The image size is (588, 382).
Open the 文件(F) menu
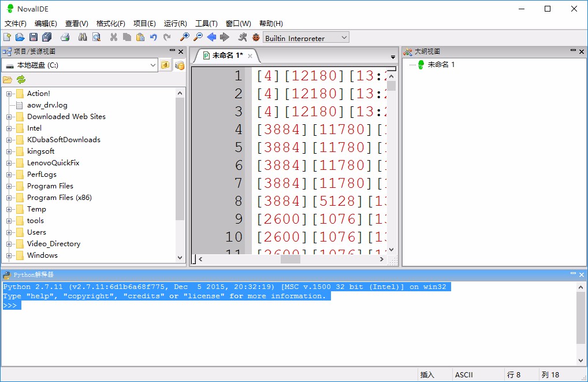tap(16, 24)
